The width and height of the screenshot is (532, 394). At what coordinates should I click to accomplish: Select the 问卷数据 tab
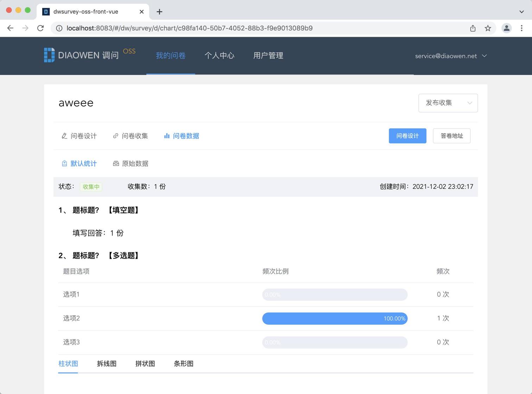[x=182, y=136]
